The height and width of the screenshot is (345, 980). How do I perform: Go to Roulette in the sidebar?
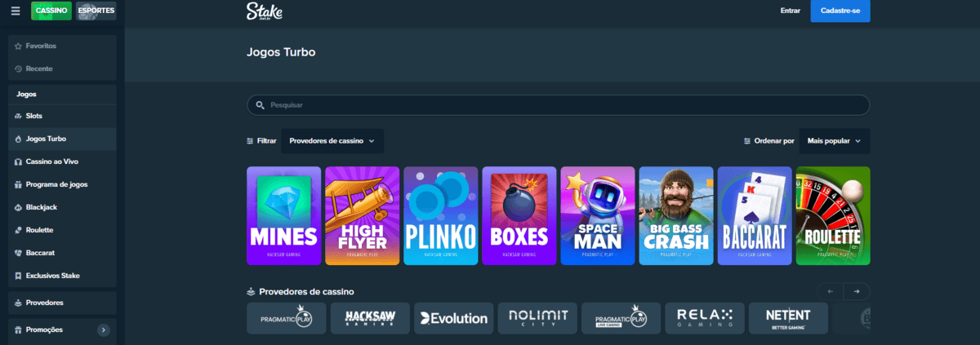point(63,230)
